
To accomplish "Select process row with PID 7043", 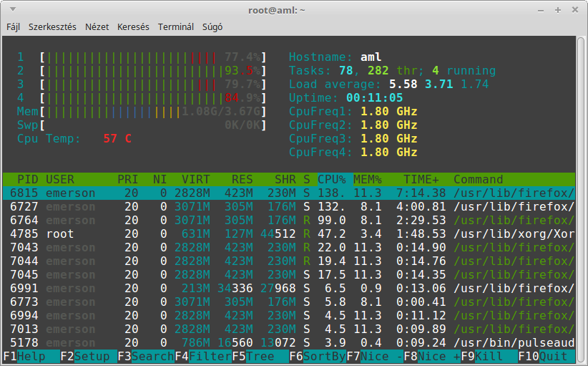I will click(x=289, y=247).
